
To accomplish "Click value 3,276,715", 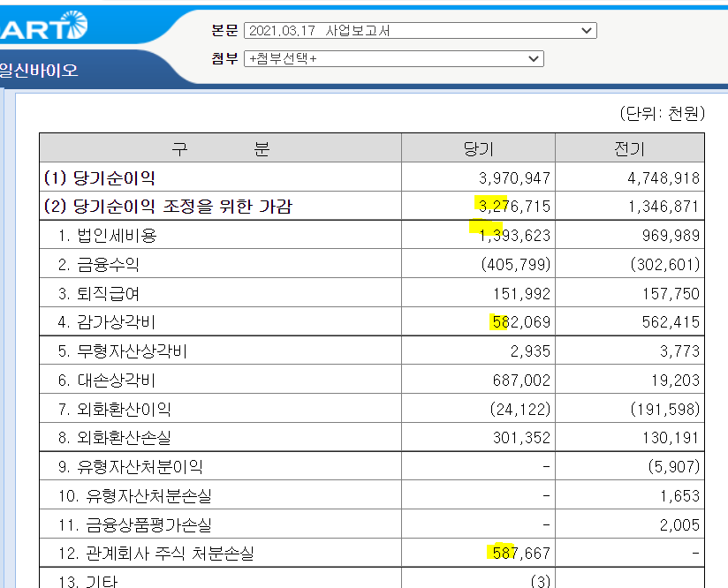I will point(514,206).
